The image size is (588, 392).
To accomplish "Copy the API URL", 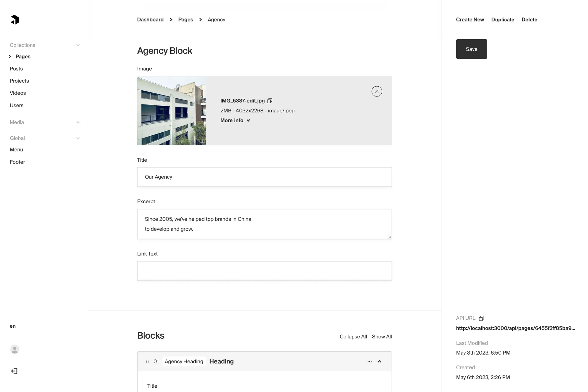I will [481, 318].
